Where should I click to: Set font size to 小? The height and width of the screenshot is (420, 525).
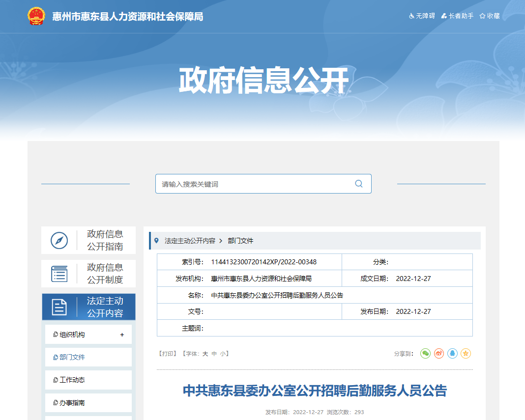(x=223, y=354)
